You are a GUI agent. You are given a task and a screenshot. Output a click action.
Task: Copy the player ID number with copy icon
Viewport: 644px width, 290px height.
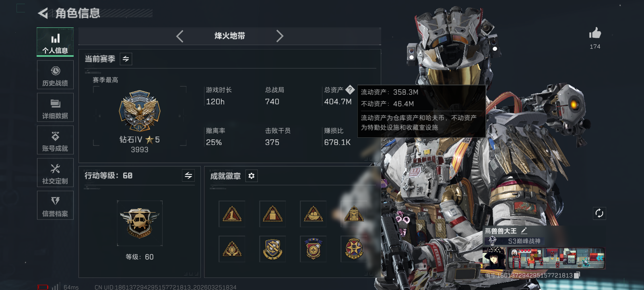(x=577, y=275)
